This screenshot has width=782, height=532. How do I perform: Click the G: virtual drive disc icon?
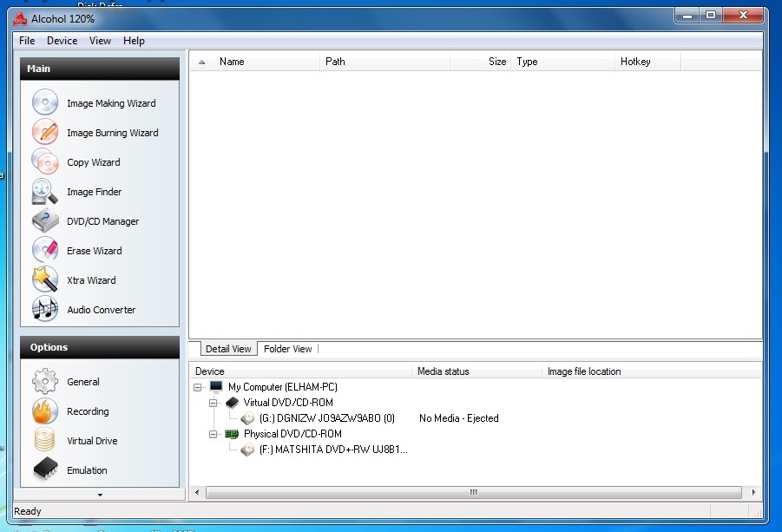pyautogui.click(x=247, y=418)
